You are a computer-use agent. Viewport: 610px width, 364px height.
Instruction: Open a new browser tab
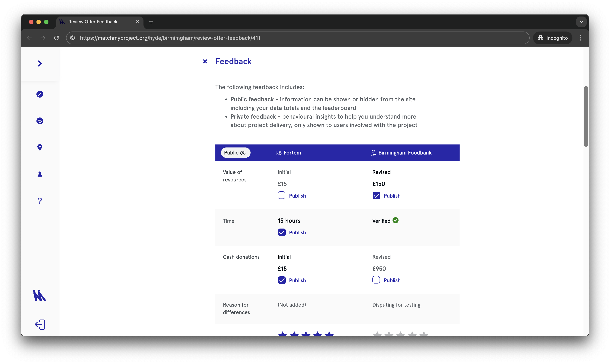point(151,22)
